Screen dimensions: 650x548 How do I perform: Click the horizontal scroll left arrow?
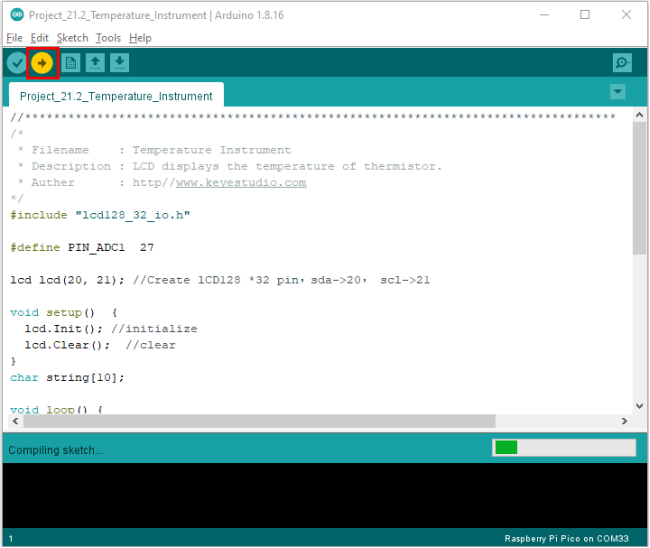click(x=15, y=422)
